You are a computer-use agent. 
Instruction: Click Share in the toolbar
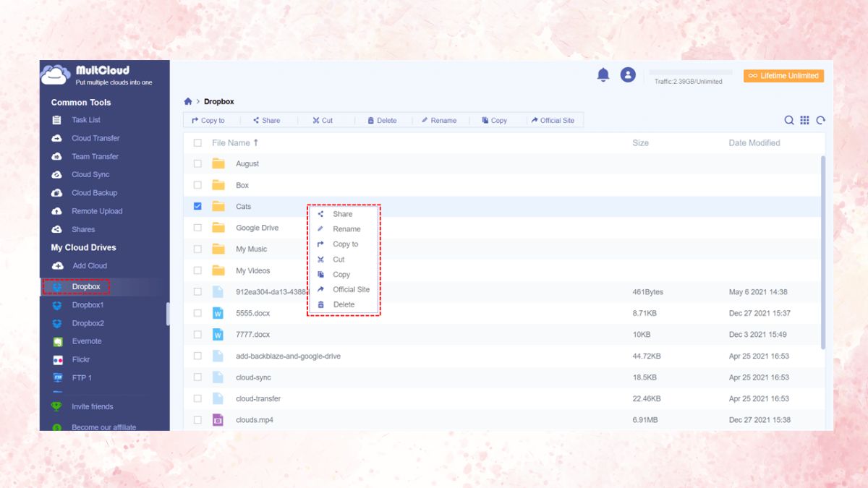tap(266, 121)
